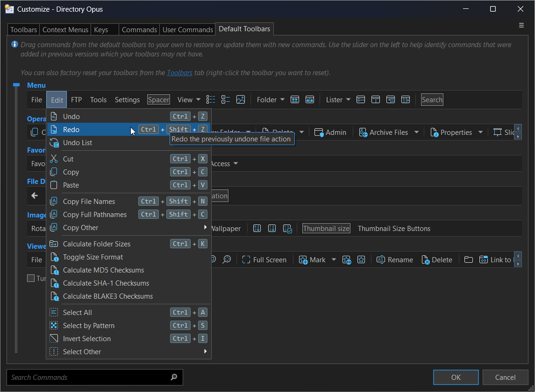535x392 pixels.
Task: Click the last layout icon before Search
Action: tap(406, 99)
